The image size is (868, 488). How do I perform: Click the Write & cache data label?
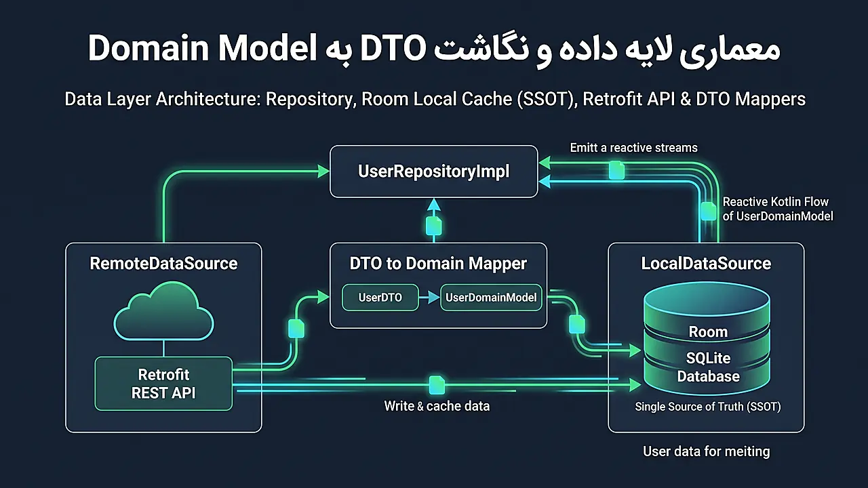[437, 406]
